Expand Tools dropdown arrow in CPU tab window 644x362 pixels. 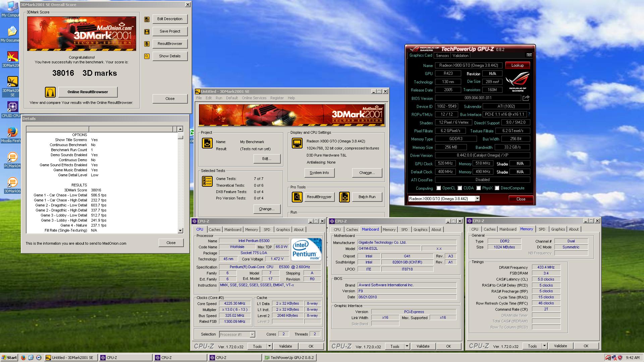(x=269, y=346)
